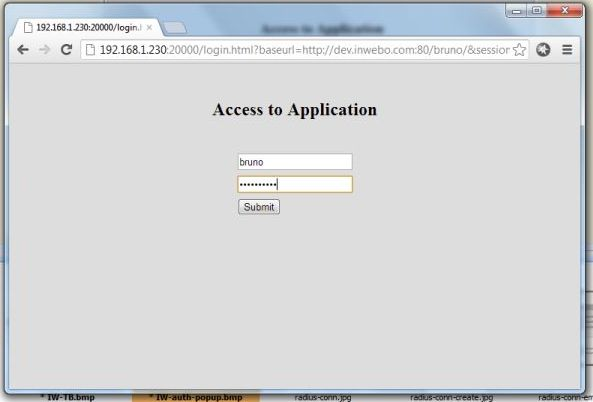Screen dimensions: 593x402
Task: Select the IW-auth-popup.bmp file behind the window
Action: click(x=196, y=397)
